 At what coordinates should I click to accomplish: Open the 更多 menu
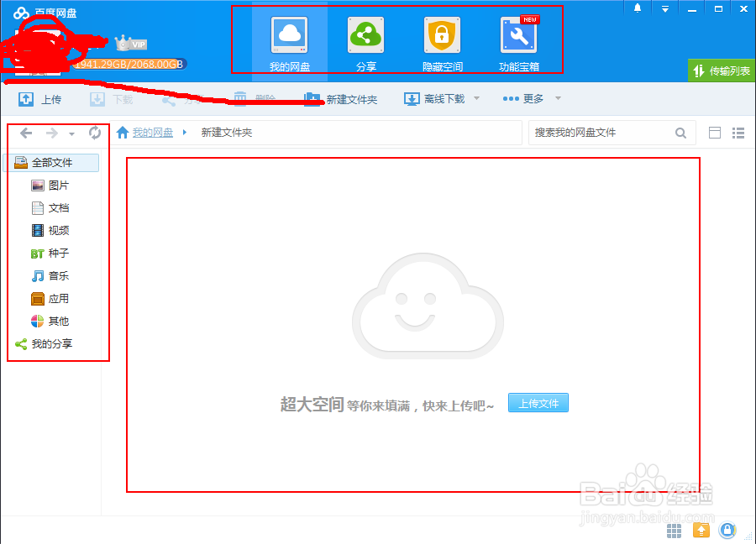[x=523, y=99]
